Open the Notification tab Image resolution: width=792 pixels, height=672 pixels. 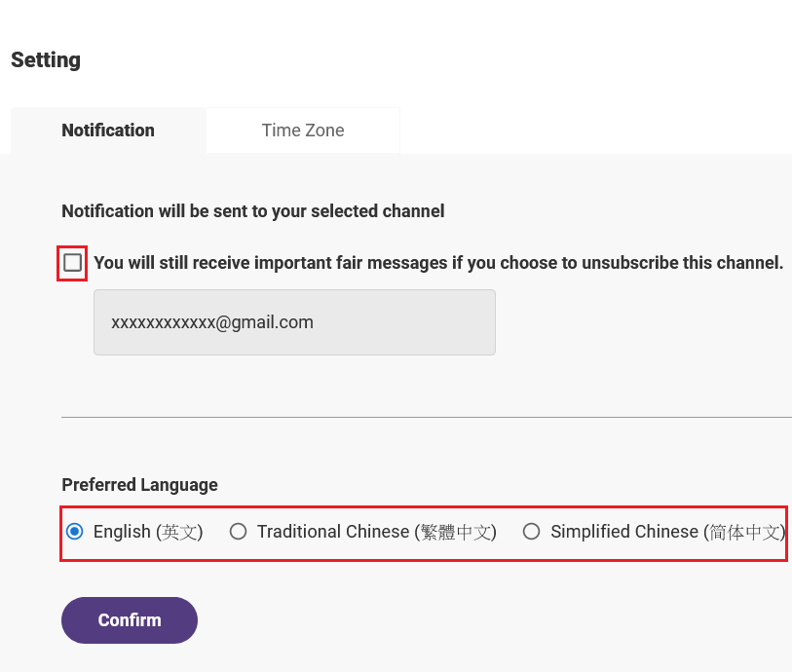click(x=108, y=131)
